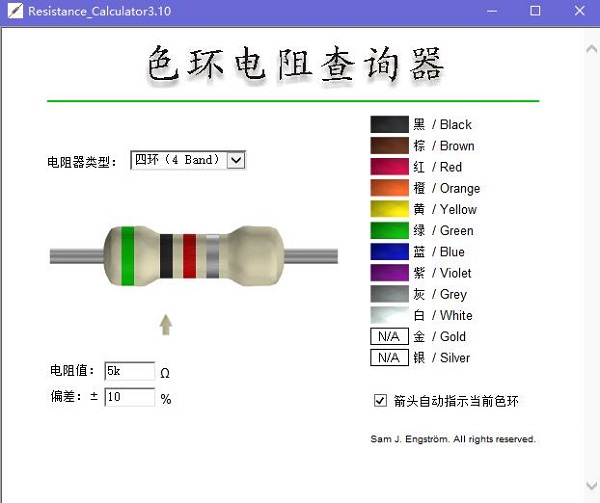This screenshot has height=503, width=600.
Task: Pick the Grey color swatch
Action: click(389, 294)
